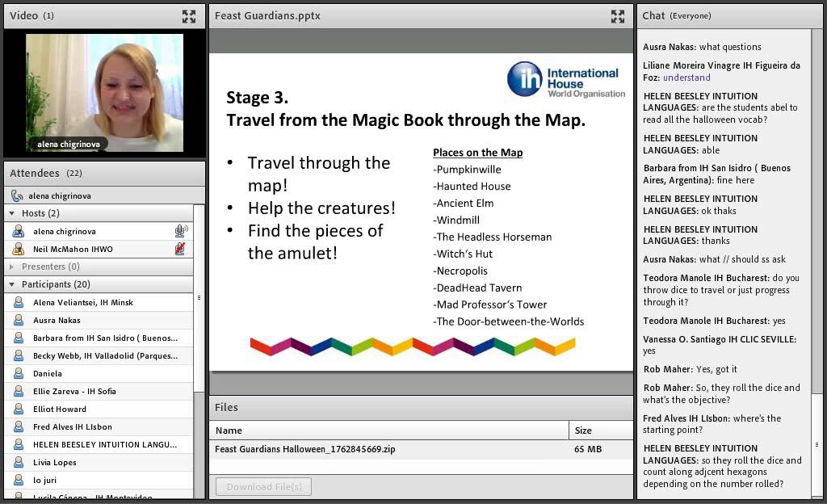Click participant icon for Livia Lopes
The width and height of the screenshot is (827, 504).
(19, 462)
